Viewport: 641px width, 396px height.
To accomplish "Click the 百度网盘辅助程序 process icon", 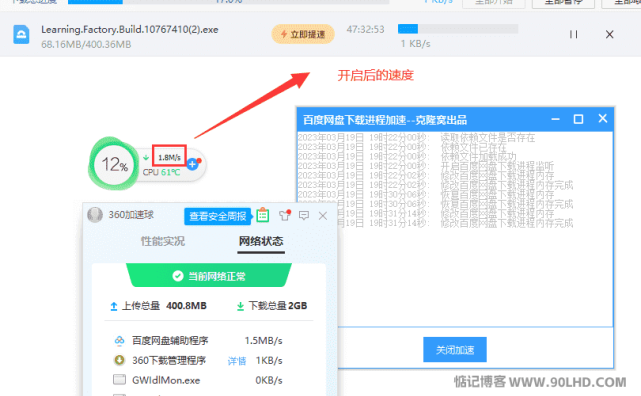I will click(x=119, y=340).
